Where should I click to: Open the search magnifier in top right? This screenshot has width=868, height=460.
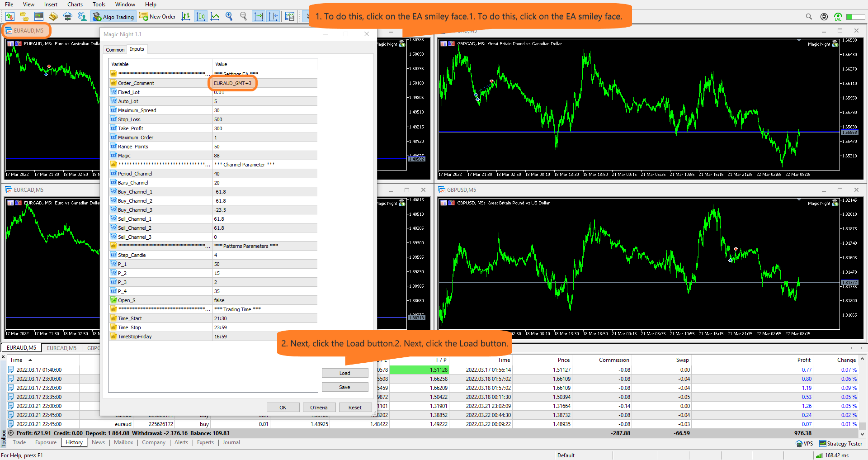(809, 17)
